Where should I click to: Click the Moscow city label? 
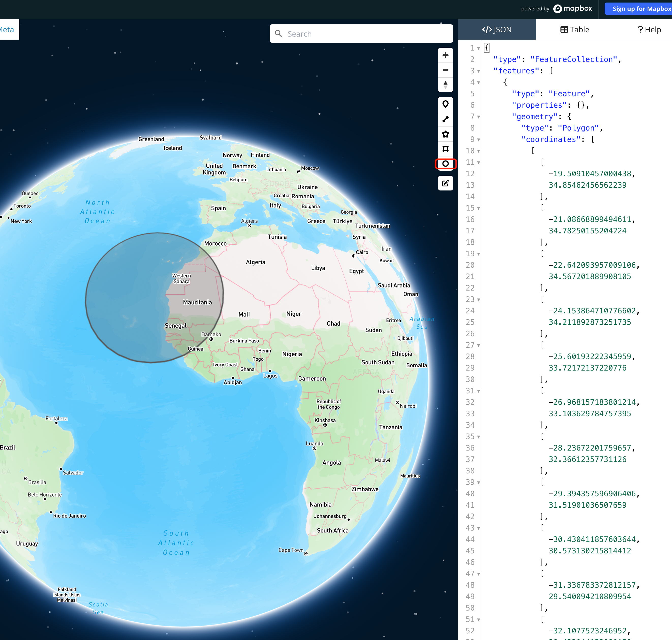pos(310,168)
